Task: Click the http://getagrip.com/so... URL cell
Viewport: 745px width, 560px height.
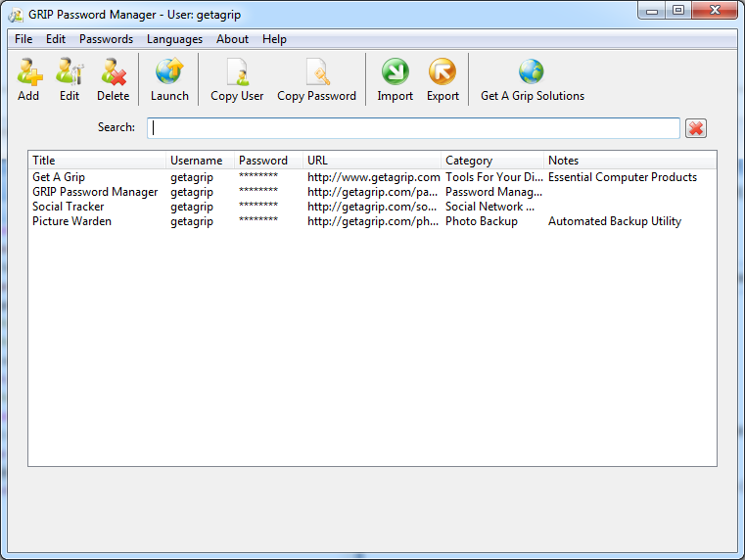Action: coord(372,207)
